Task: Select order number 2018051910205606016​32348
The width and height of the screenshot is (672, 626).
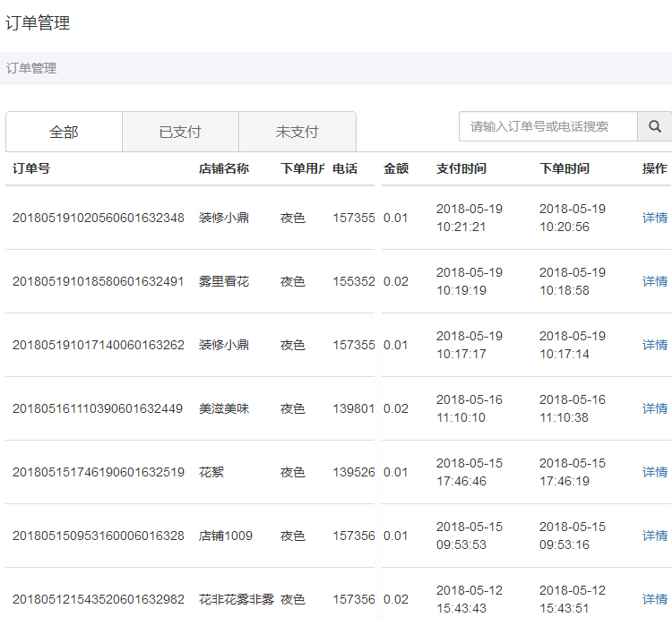Action: coord(99,218)
